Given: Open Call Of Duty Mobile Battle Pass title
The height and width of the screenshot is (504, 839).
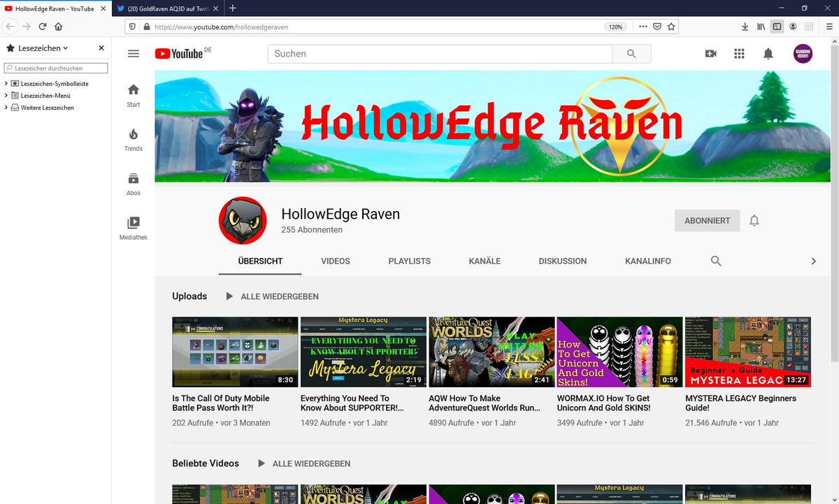Looking at the screenshot, I should coord(221,403).
